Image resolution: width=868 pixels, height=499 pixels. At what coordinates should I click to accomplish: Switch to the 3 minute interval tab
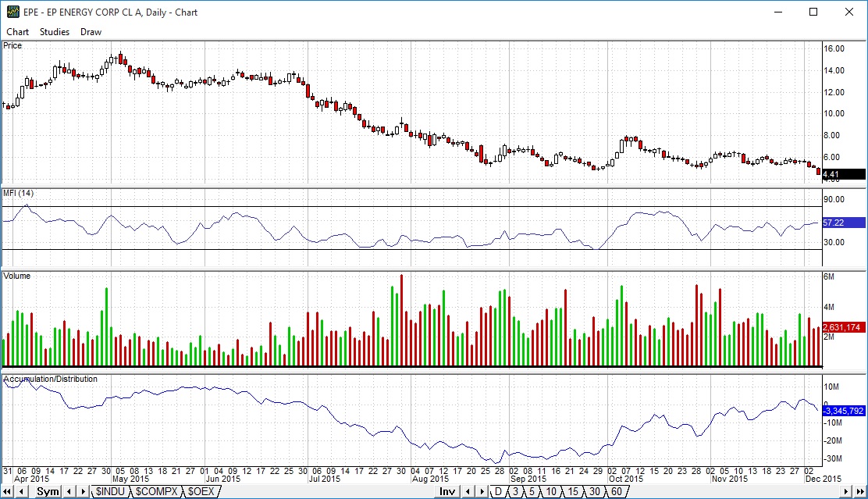(x=515, y=492)
